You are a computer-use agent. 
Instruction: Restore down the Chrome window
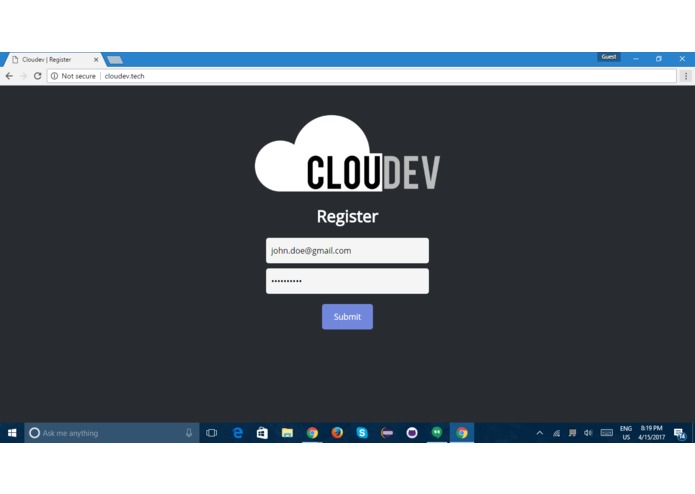(x=659, y=59)
